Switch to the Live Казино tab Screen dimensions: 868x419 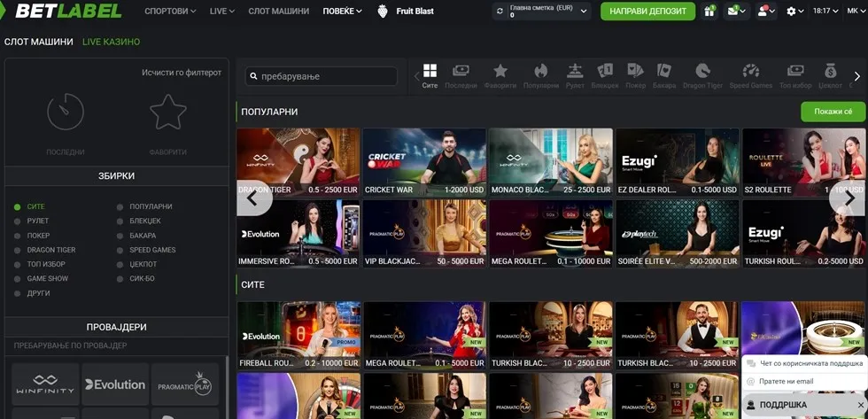tap(111, 42)
